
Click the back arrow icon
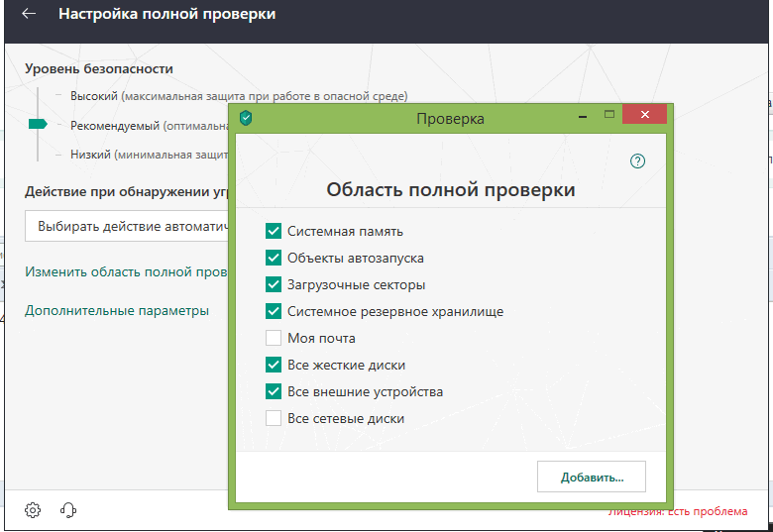tap(29, 15)
